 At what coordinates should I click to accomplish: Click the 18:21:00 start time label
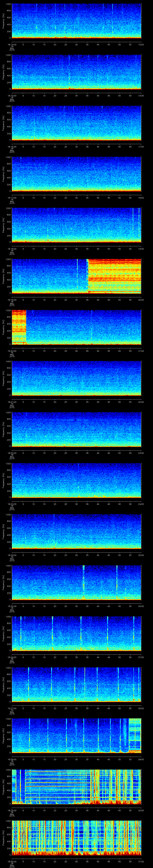[x=12, y=402]
